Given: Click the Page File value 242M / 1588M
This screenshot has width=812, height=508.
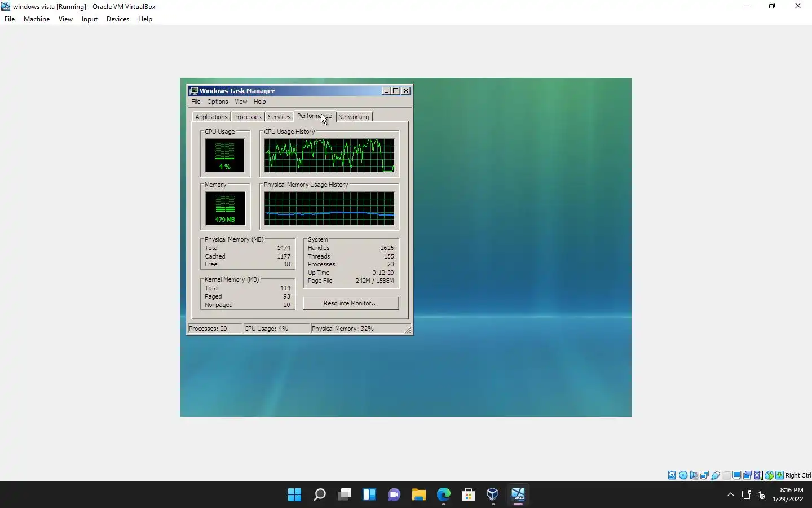Looking at the screenshot, I should [374, 281].
